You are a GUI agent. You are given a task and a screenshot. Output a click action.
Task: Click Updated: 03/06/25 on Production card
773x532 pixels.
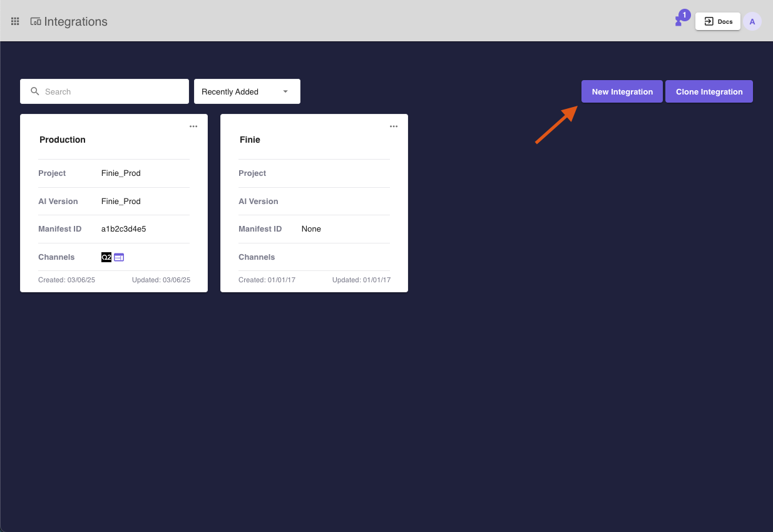coord(161,280)
